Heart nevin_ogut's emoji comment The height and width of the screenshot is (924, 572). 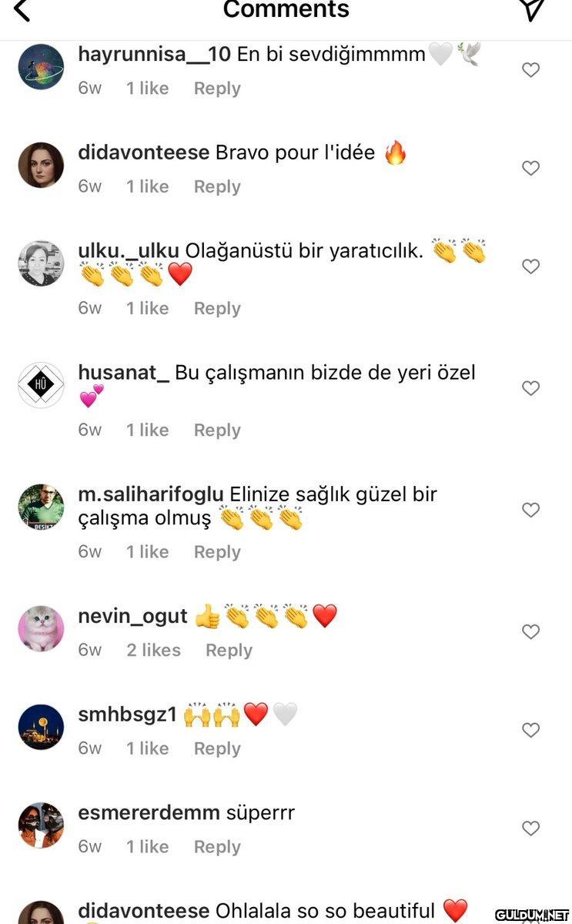(530, 631)
